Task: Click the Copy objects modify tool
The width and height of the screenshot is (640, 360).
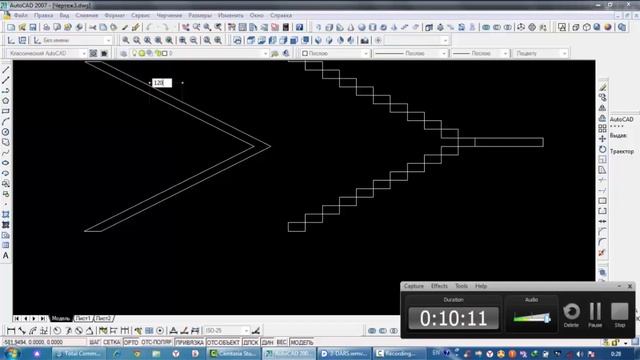Action: click(602, 97)
